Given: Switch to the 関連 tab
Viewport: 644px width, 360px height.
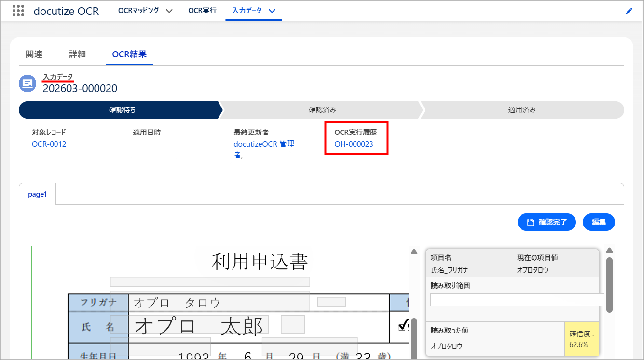Looking at the screenshot, I should tap(34, 54).
